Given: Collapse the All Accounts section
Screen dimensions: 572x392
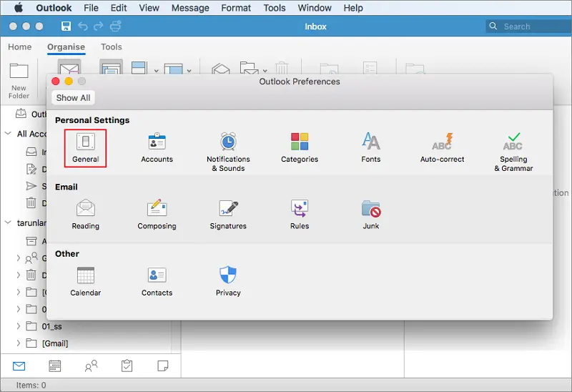Looking at the screenshot, I should pos(8,134).
